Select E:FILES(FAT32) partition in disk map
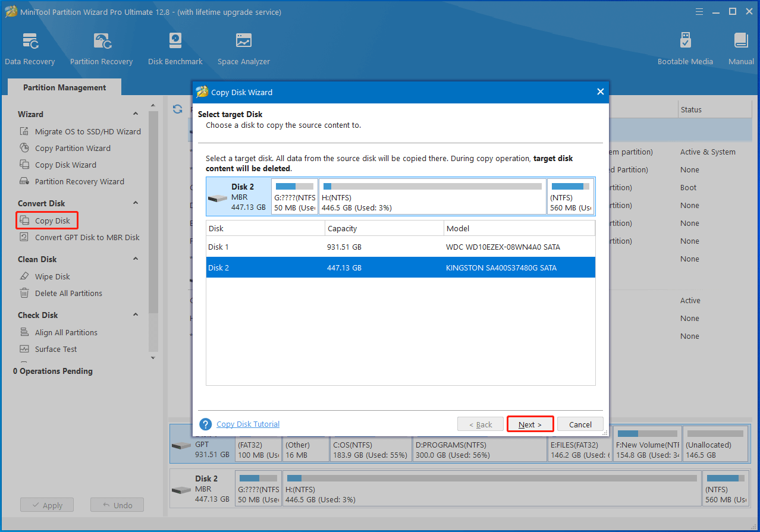760x532 pixels. point(580,445)
